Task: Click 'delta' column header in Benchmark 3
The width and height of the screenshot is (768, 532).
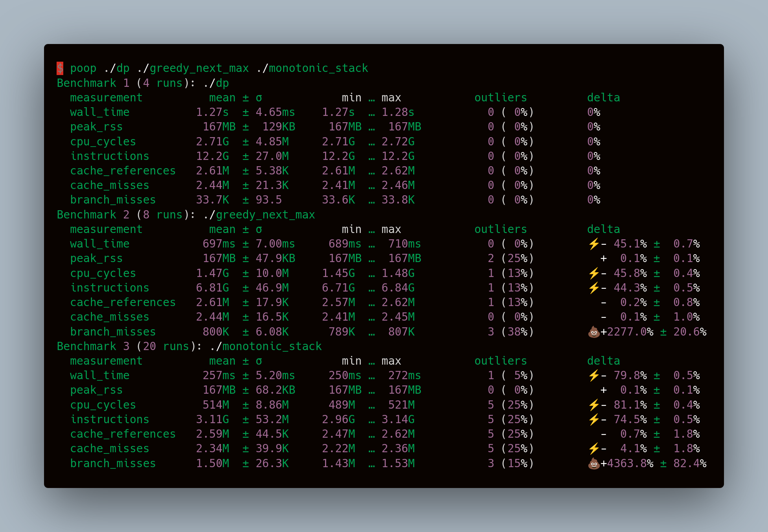Action: [603, 361]
